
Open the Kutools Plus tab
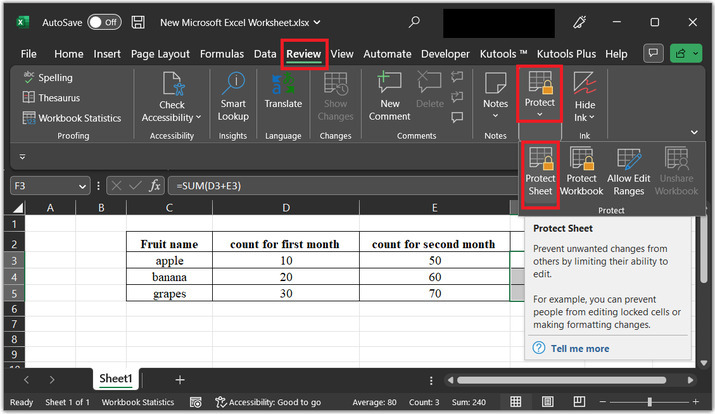click(x=566, y=54)
